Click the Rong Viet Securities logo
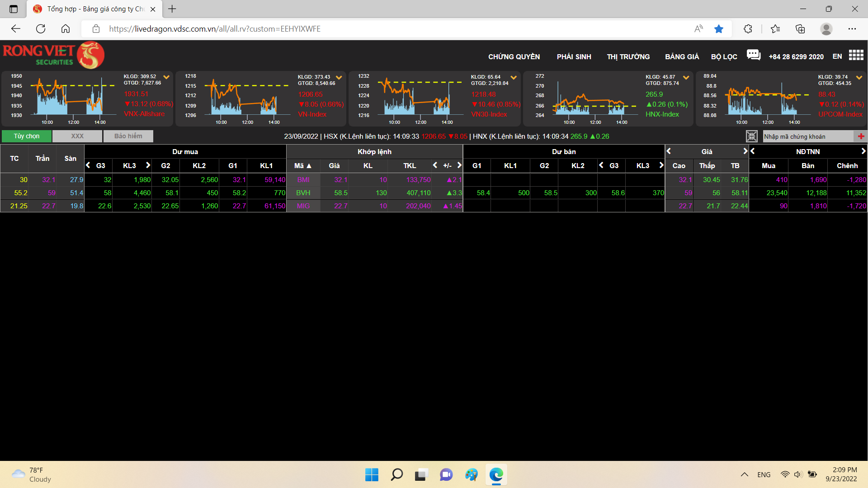The height and width of the screenshot is (488, 868). click(53, 55)
